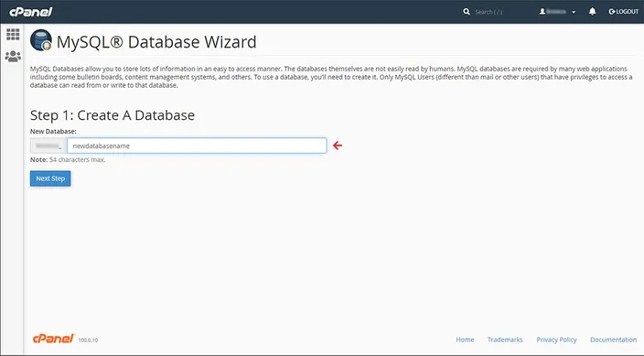Click the cPanel logo in header
644x356 pixels.
pyautogui.click(x=31, y=12)
